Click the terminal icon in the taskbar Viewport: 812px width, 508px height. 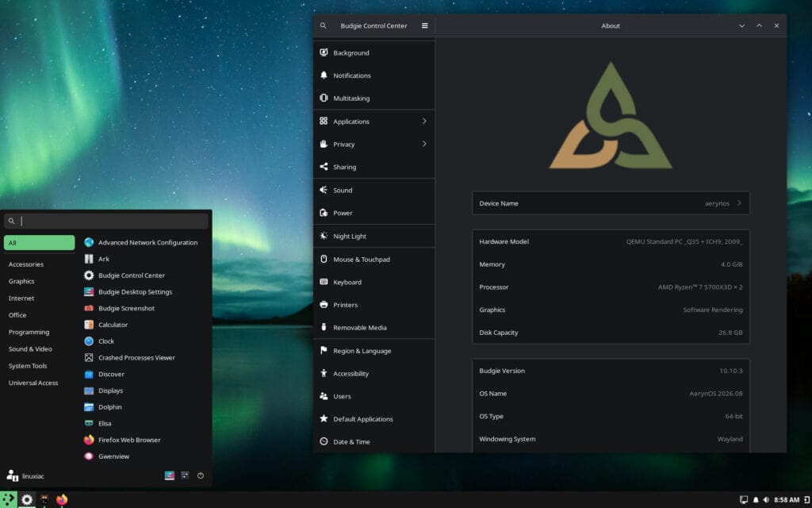(x=44, y=500)
